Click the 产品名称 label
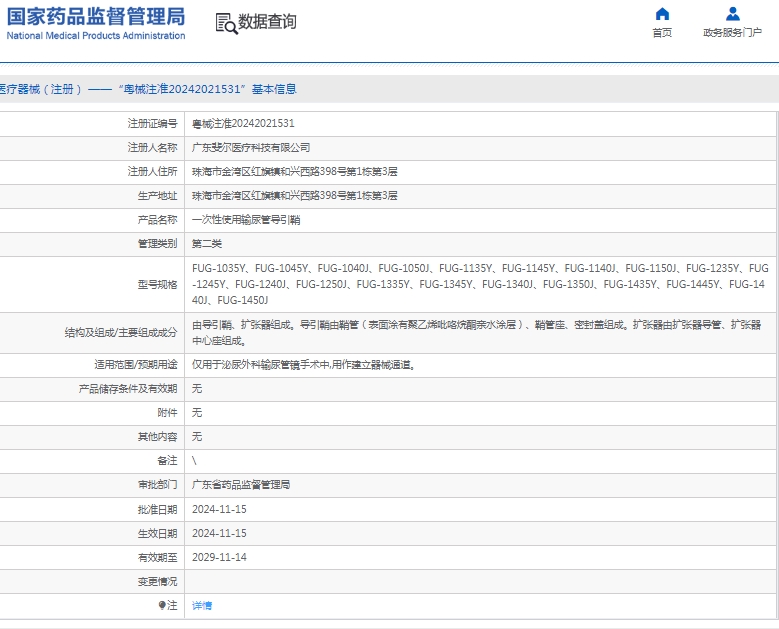The width and height of the screenshot is (779, 629). 157,220
